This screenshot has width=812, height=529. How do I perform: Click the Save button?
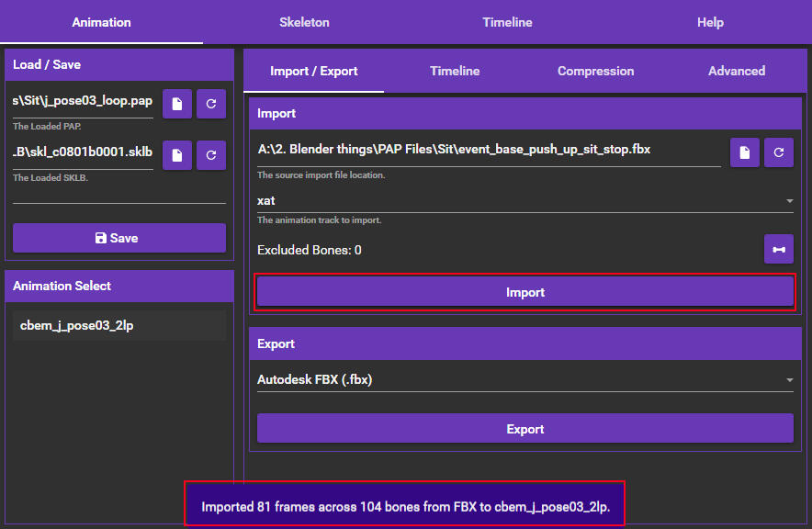pyautogui.click(x=119, y=238)
